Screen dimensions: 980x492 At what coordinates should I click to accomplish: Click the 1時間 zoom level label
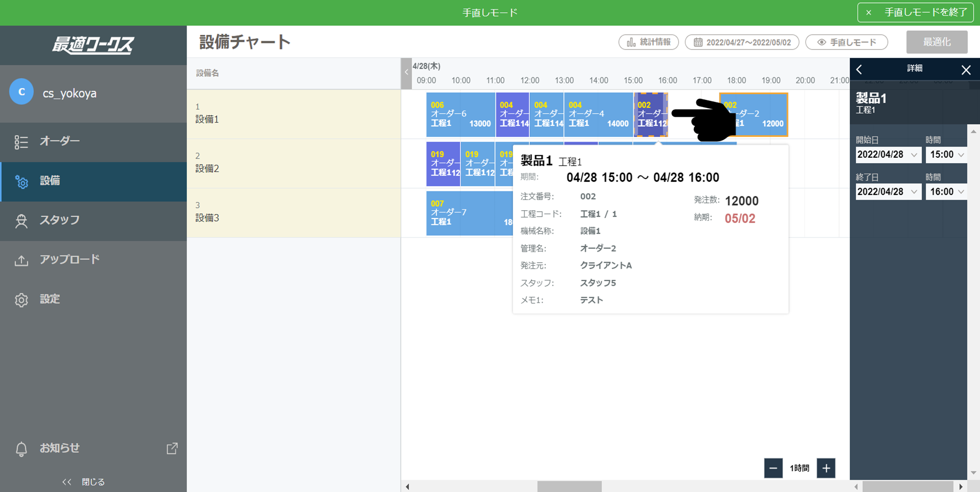(x=800, y=468)
